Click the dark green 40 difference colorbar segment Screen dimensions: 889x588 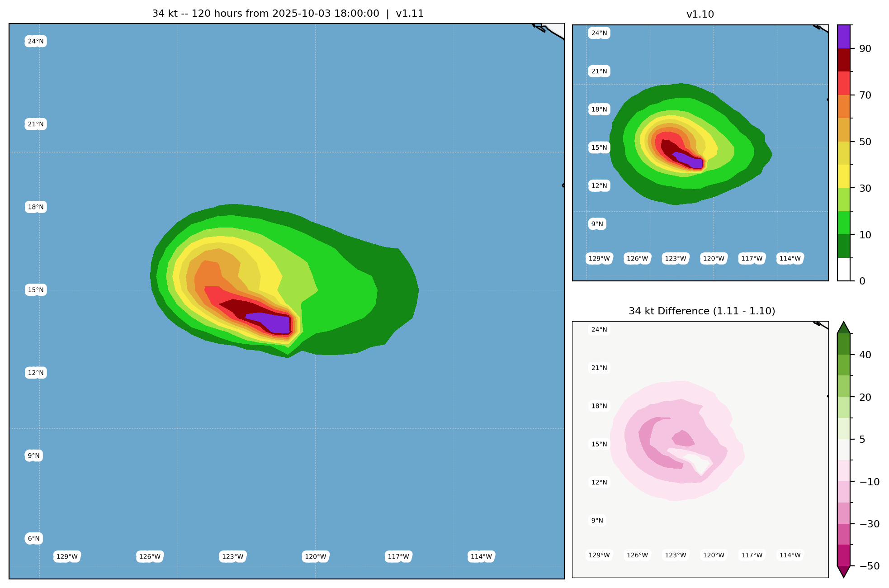[x=844, y=344]
